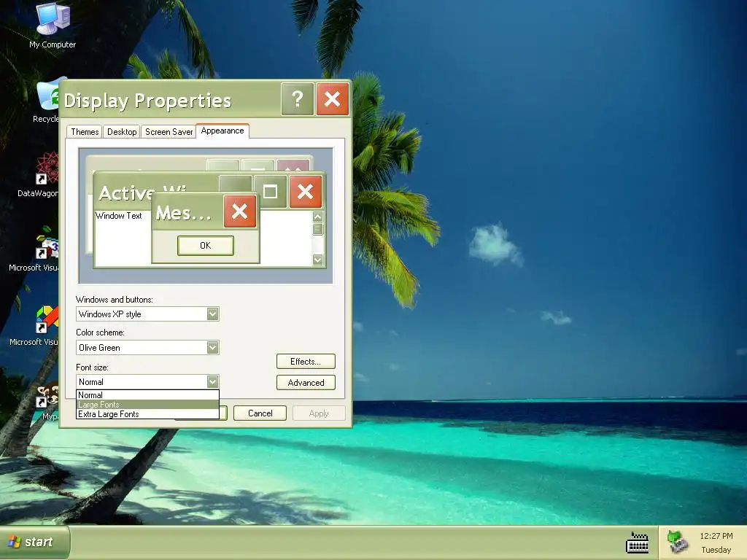Screen dimensions: 747x560
Task: Open the Effects... dialog
Action: (306, 362)
